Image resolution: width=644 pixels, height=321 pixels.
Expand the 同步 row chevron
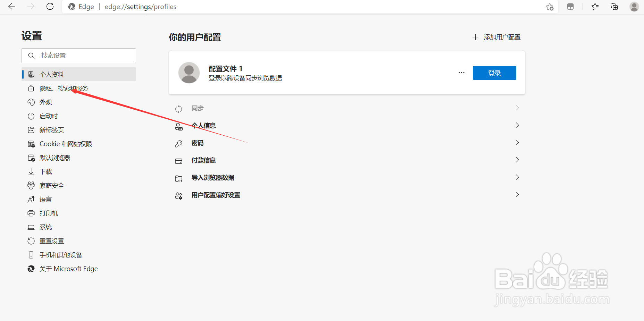517,108
